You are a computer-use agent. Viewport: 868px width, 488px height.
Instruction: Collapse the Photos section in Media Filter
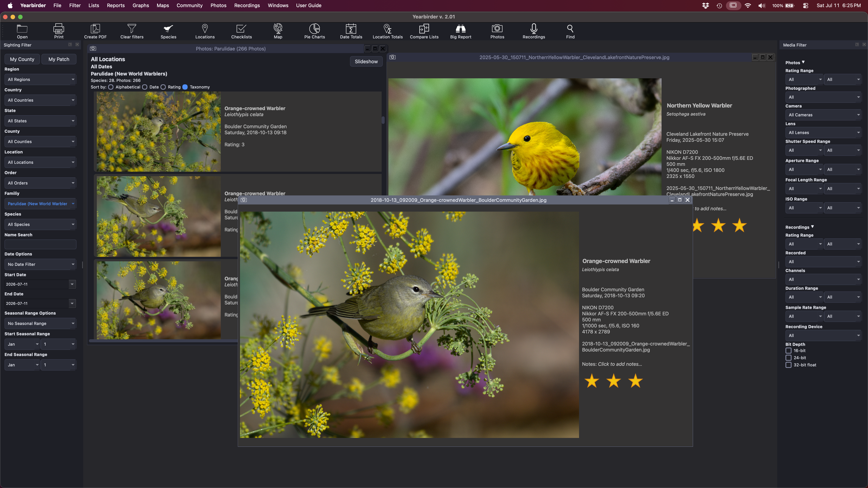[x=803, y=62]
